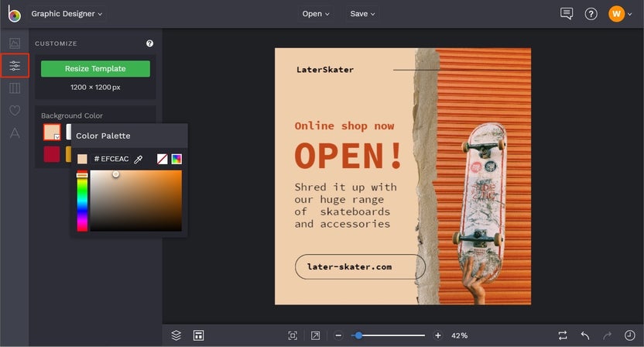Open the history clock icon
Screen dimensions: 644x347
629,335
